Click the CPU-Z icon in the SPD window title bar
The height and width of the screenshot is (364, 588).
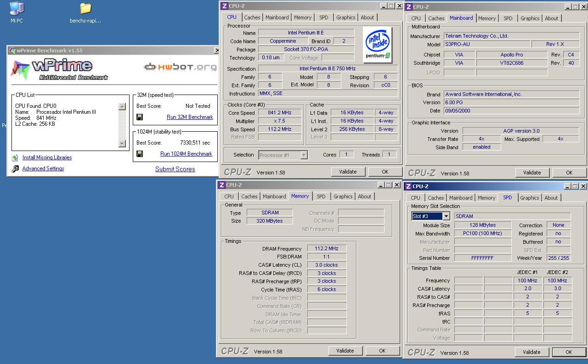pyautogui.click(x=408, y=186)
